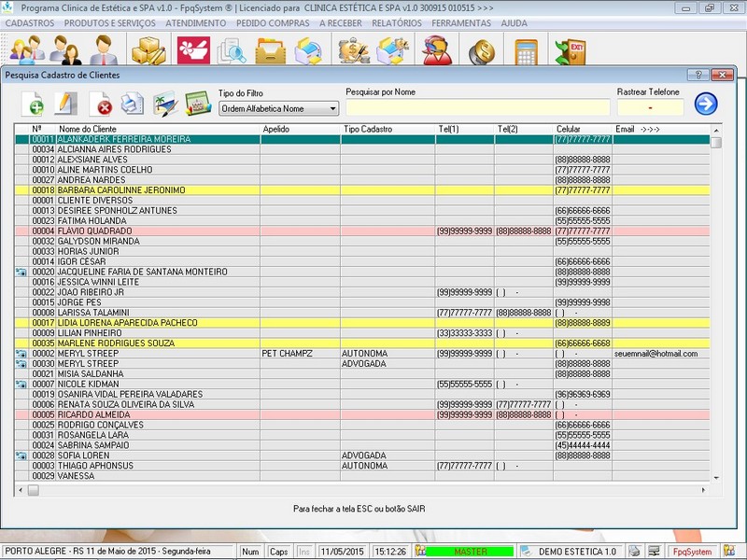Open the RELATÓRIOS menu
Screen dimensions: 747x560
(x=396, y=22)
